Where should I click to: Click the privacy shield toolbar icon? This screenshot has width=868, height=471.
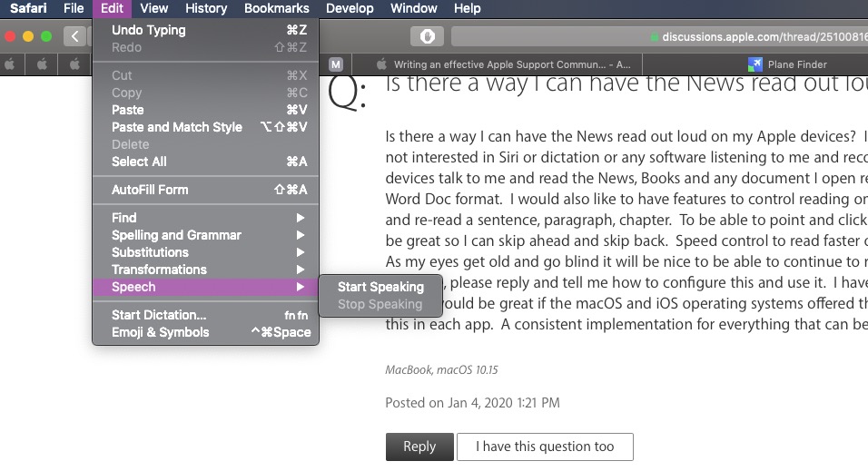point(427,36)
